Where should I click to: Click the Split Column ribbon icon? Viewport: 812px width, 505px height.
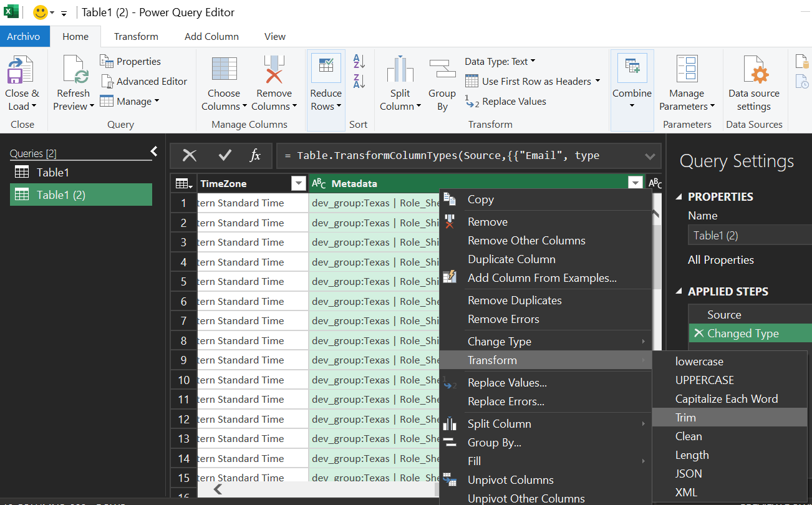pyautogui.click(x=400, y=70)
